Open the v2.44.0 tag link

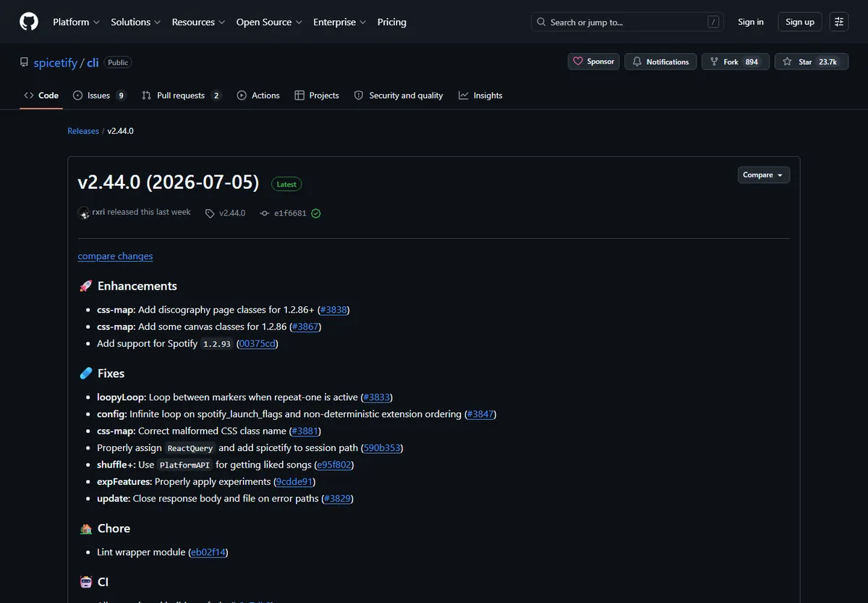point(225,213)
